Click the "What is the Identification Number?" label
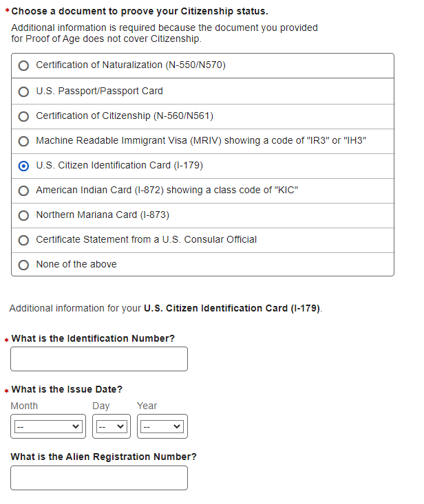Image resolution: width=424 pixels, height=504 pixels. point(93,338)
